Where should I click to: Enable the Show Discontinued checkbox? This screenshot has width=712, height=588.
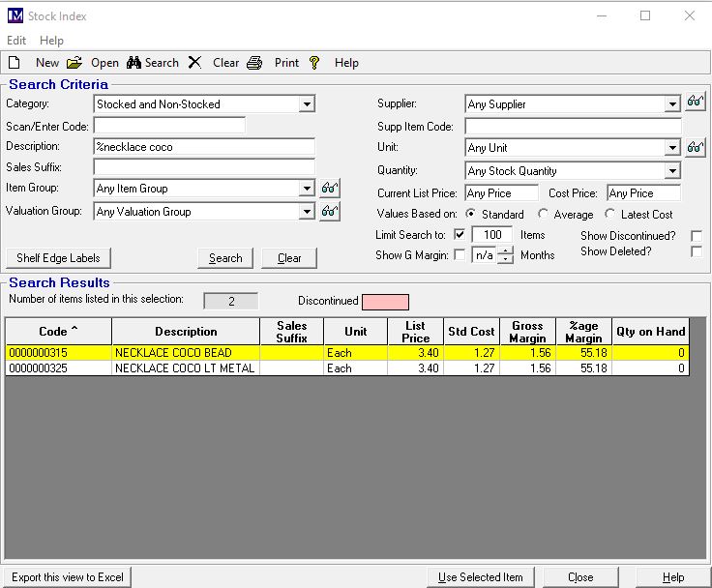(x=697, y=236)
